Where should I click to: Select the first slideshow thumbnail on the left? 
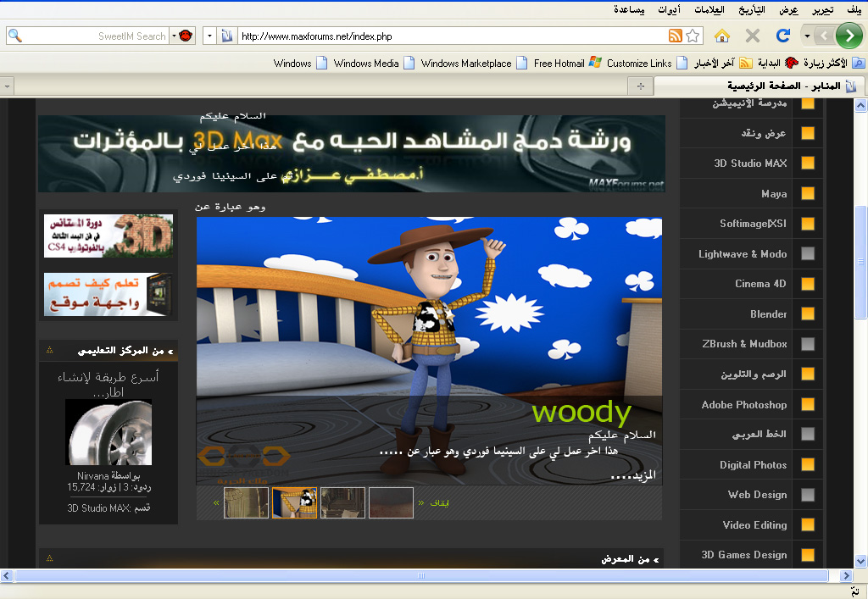(x=246, y=502)
